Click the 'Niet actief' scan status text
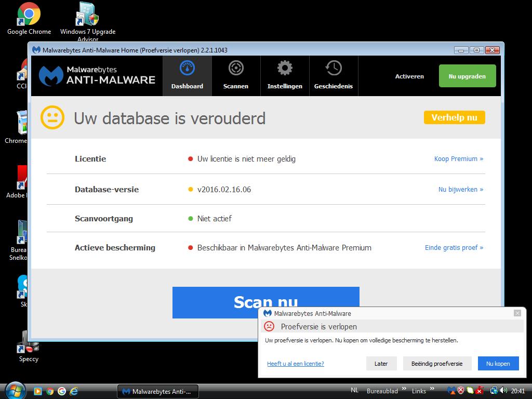The height and width of the screenshot is (399, 532). (x=215, y=219)
